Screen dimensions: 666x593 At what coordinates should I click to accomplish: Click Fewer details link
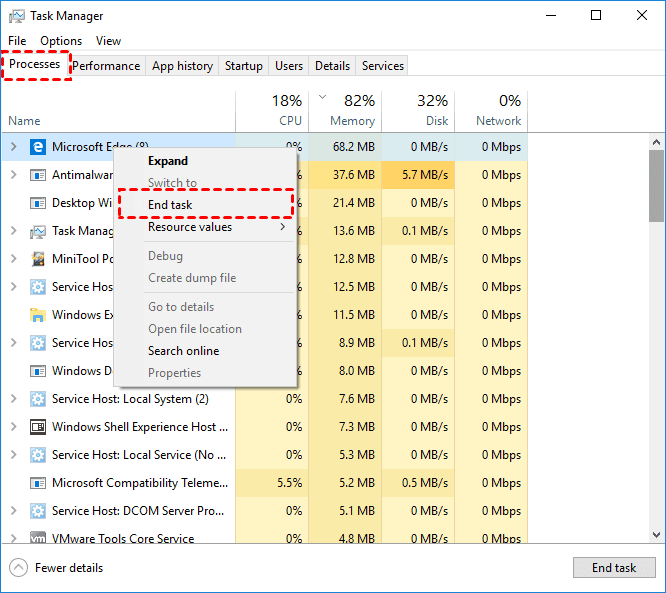coord(69,568)
